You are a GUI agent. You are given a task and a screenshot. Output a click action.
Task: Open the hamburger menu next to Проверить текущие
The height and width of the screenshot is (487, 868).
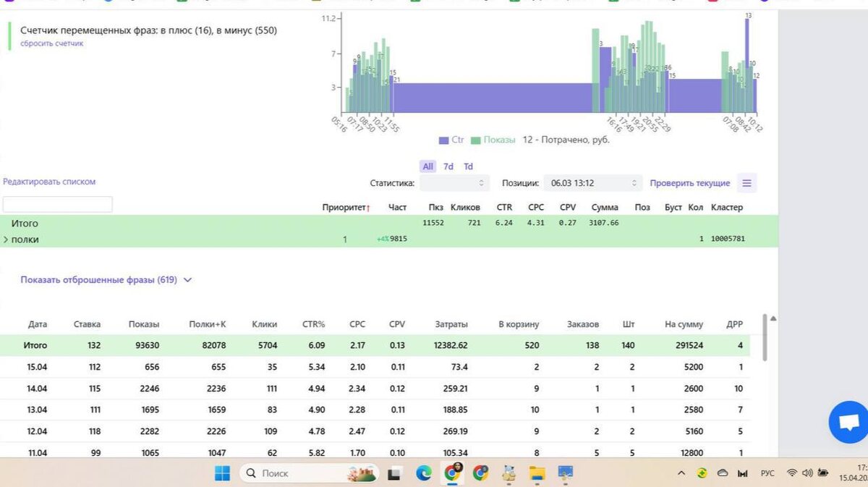coord(746,183)
